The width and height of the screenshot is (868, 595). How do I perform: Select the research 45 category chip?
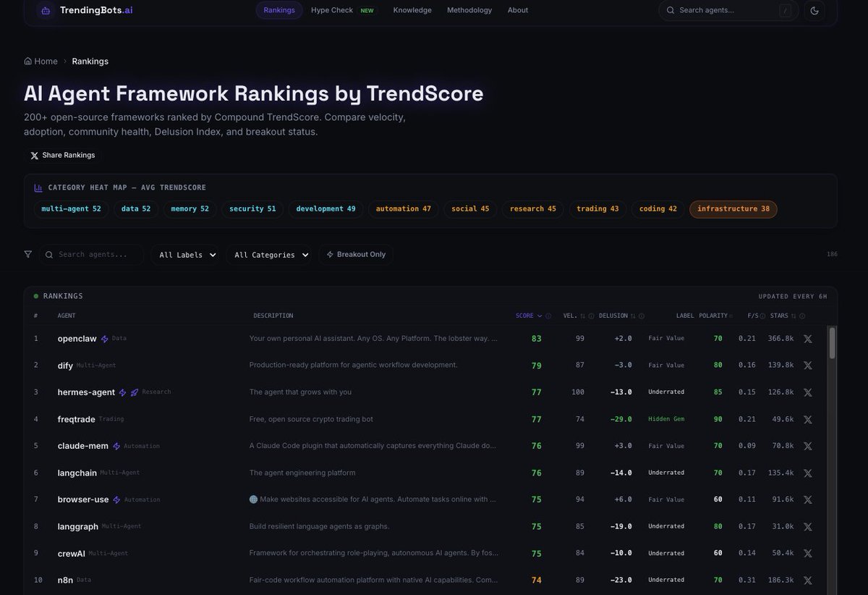pos(533,209)
